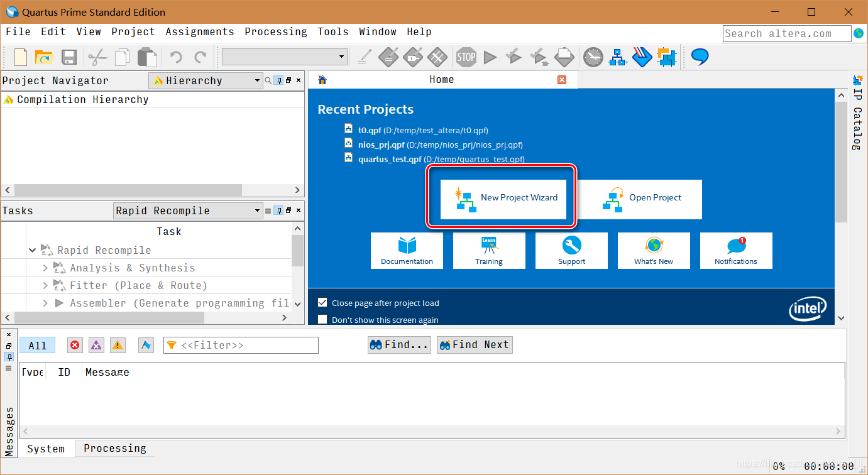Open the Rapid Recompile tasks dropdown
The height and width of the screenshot is (475, 868).
pyautogui.click(x=188, y=210)
